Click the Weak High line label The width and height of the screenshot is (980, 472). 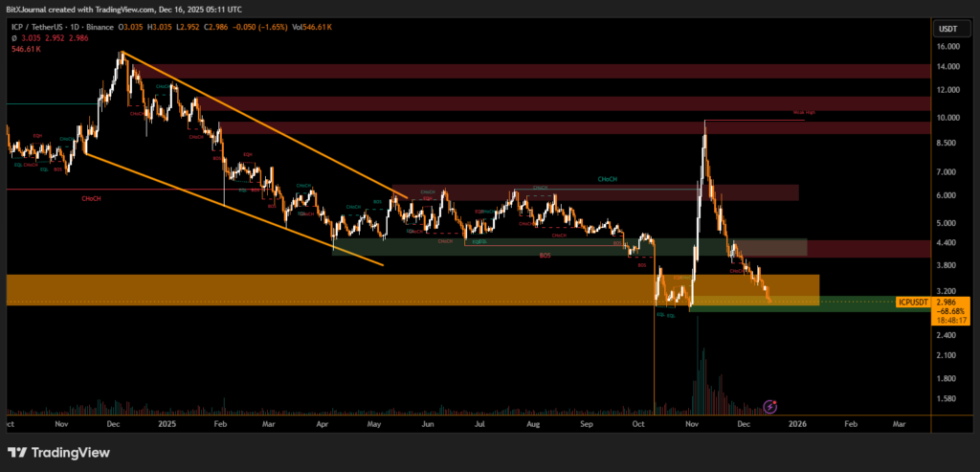[804, 113]
